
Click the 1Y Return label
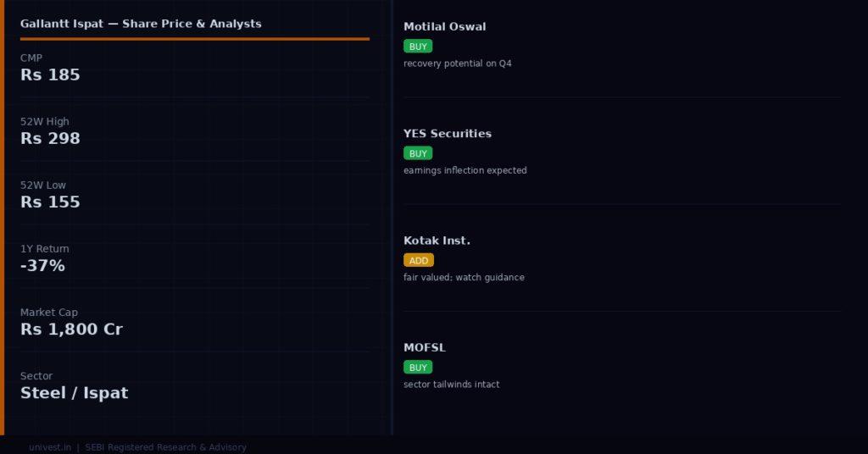coord(45,249)
